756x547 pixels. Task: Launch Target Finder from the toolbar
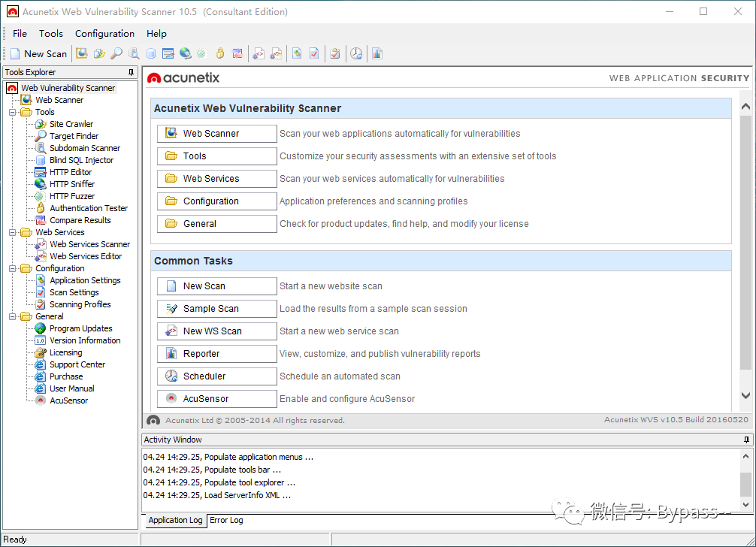point(116,53)
